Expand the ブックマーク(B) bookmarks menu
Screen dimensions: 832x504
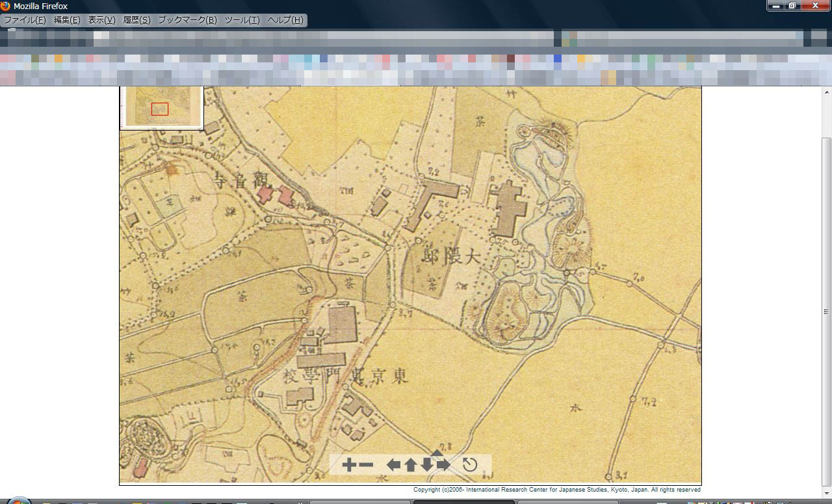click(187, 20)
